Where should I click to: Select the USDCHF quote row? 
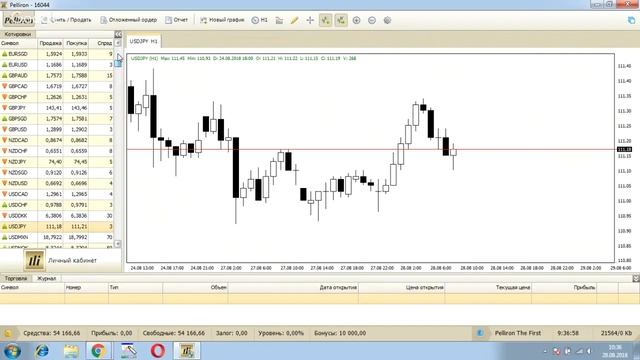57,205
